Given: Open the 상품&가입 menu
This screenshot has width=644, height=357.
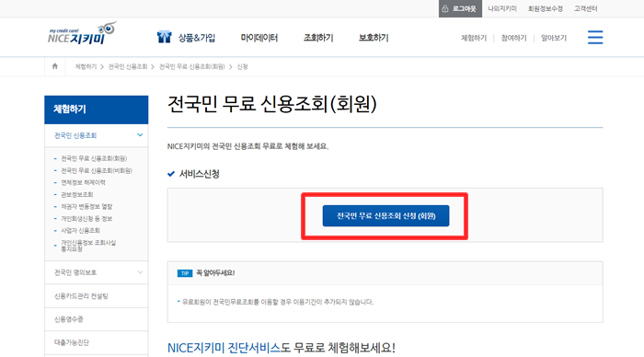Looking at the screenshot, I should (x=196, y=38).
